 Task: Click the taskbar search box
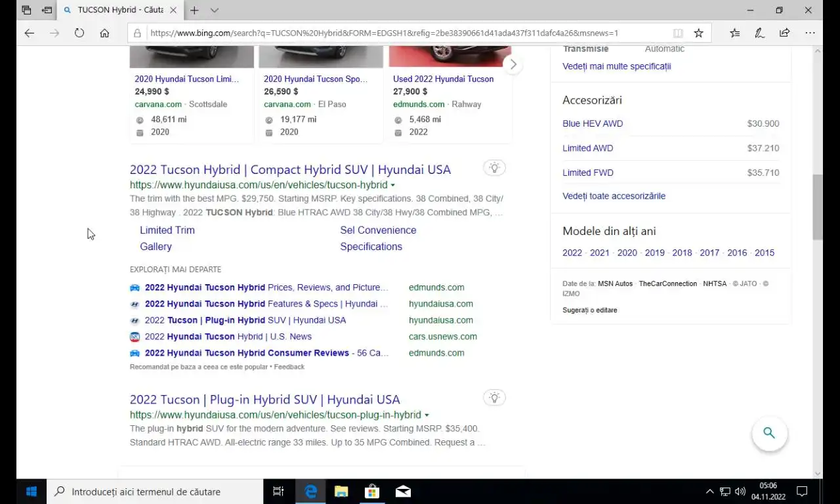point(155,492)
